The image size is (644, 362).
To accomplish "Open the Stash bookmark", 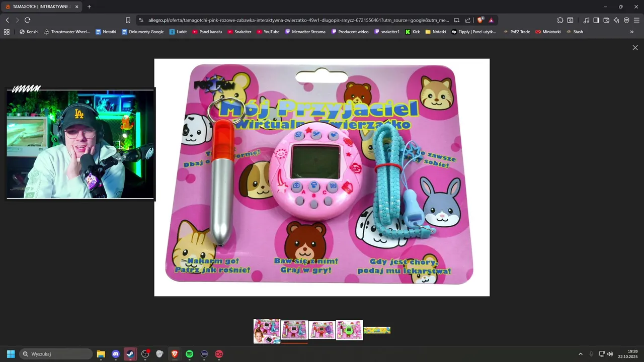I will (575, 32).
